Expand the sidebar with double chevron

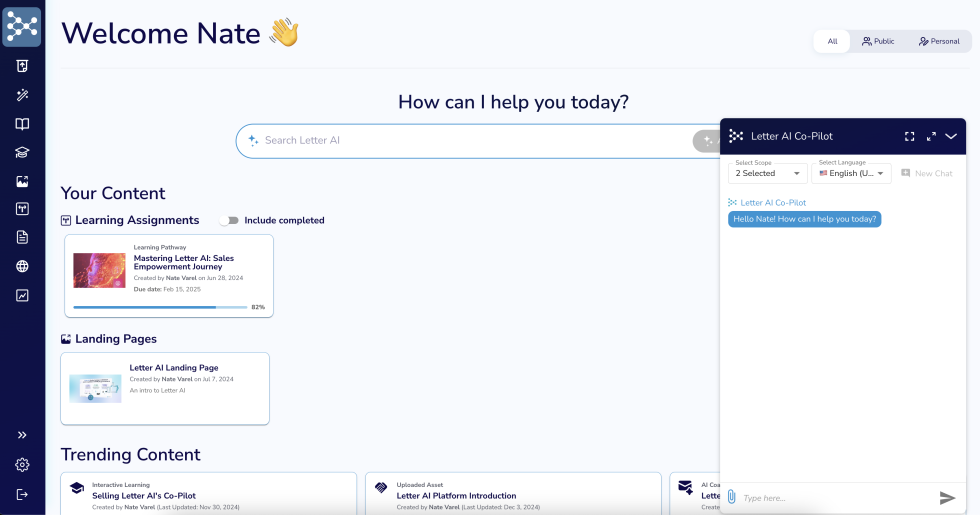click(22, 435)
